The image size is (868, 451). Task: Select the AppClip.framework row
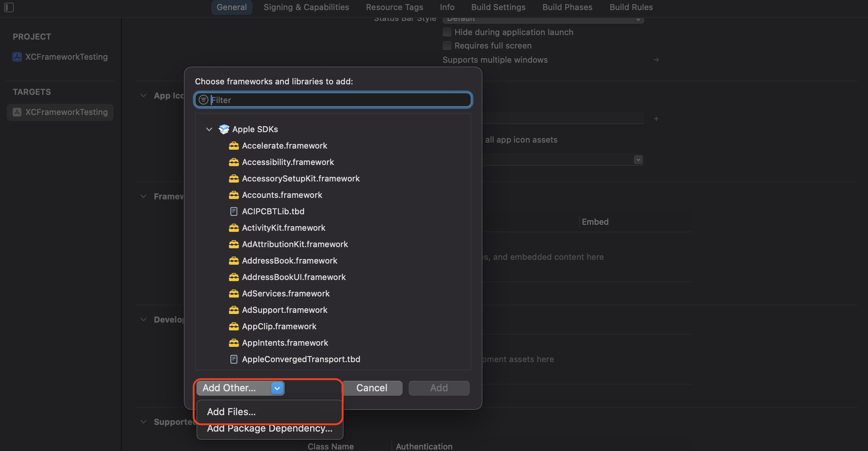(x=333, y=326)
